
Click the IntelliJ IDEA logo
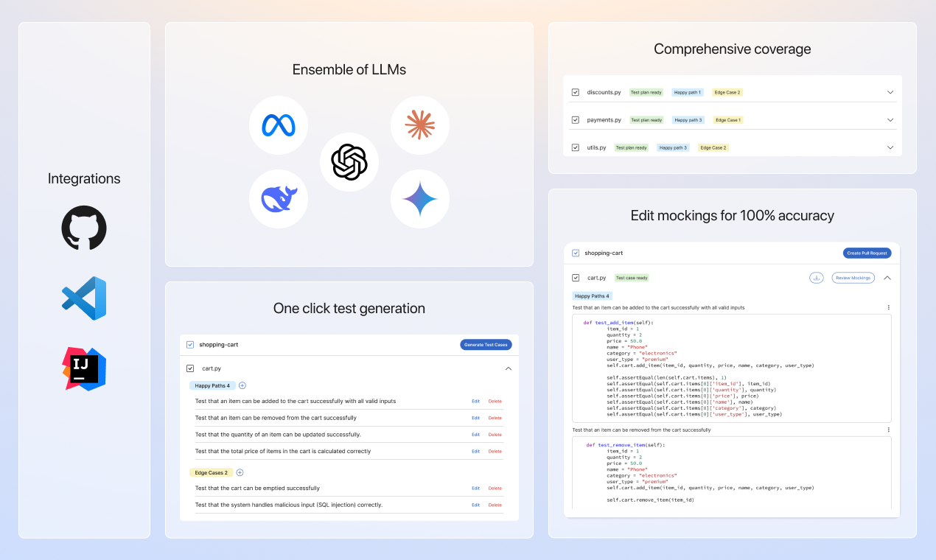click(84, 368)
